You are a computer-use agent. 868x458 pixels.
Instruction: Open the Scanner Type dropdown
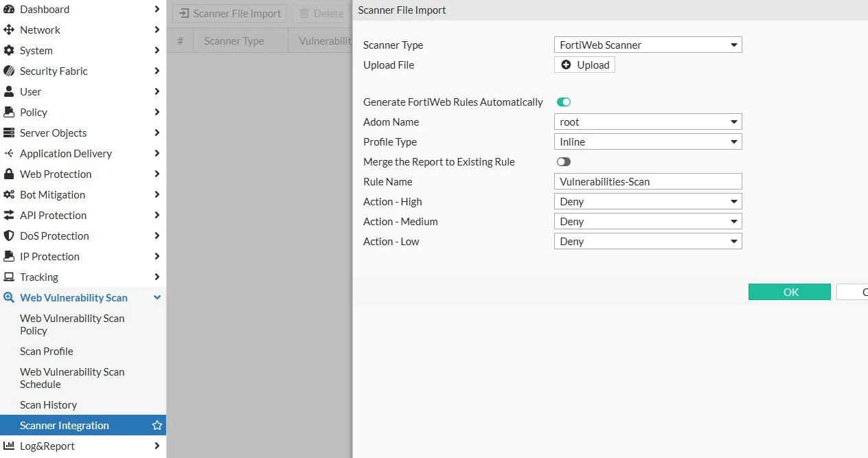pyautogui.click(x=648, y=45)
